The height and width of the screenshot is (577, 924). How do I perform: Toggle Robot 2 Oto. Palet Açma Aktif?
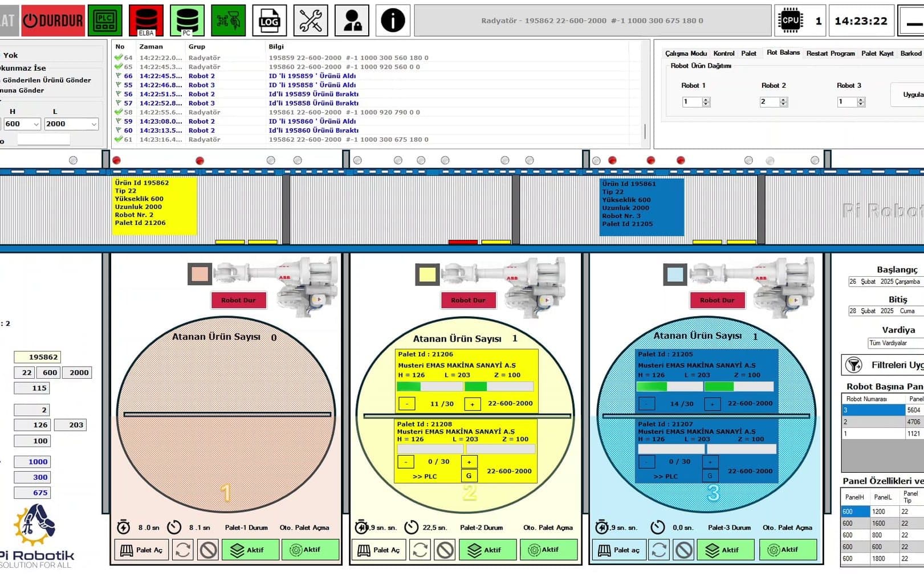548,550
